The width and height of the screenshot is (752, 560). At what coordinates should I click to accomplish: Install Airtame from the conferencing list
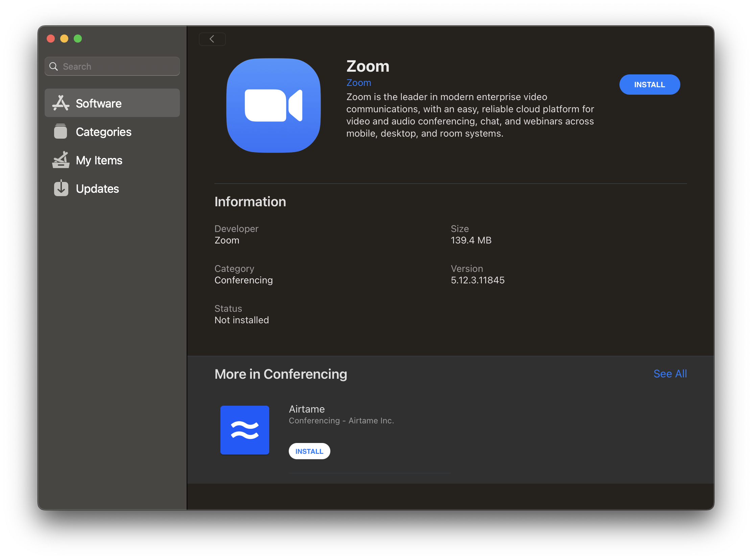pos(309,451)
